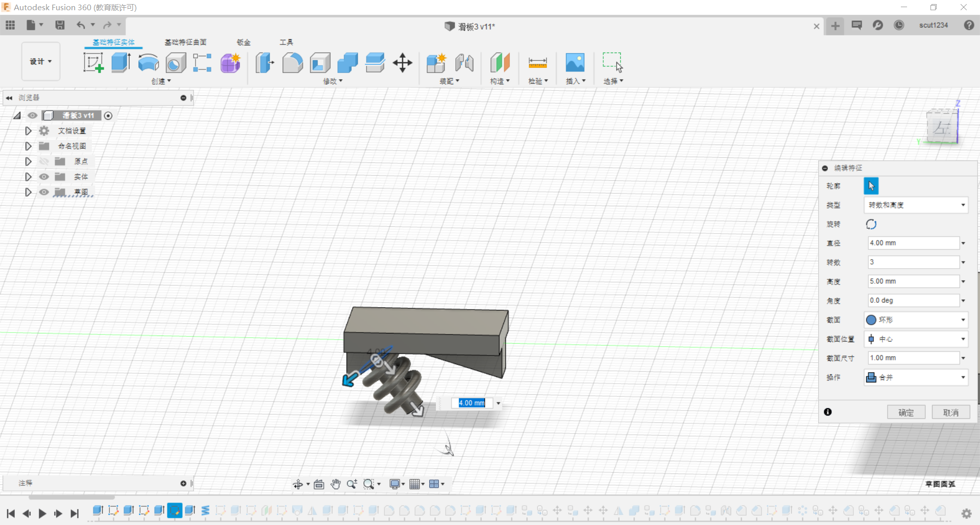This screenshot has height=525, width=980.
Task: Collapse the 滑板3 v11 root node
Action: pos(17,115)
